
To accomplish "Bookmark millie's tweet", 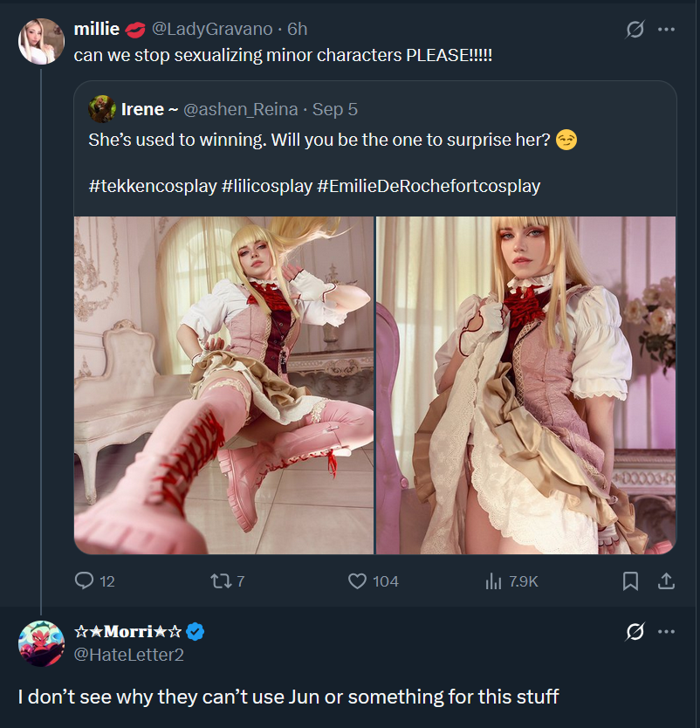I will (630, 580).
